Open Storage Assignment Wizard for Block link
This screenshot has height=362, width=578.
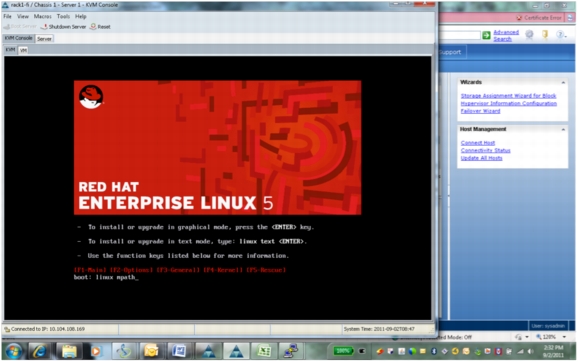tap(508, 95)
